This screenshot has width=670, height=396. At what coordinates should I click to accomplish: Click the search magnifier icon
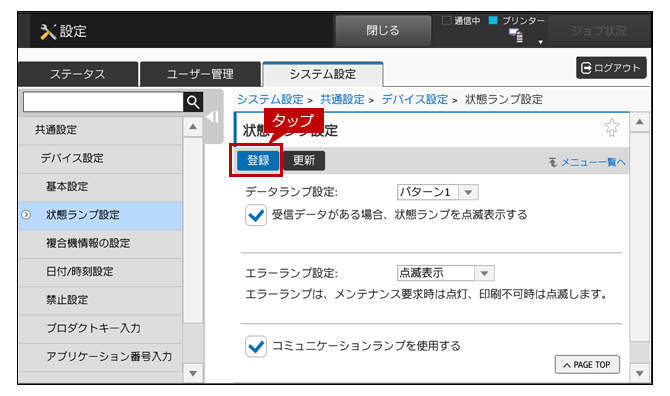click(x=193, y=102)
